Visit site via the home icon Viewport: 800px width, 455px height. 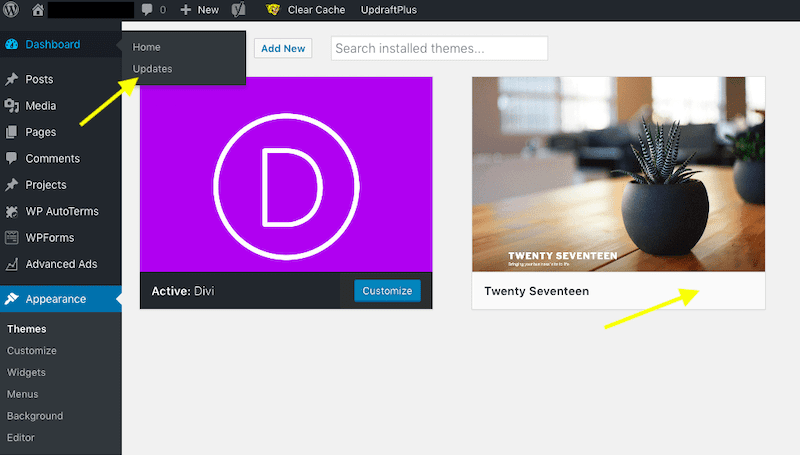click(38, 10)
